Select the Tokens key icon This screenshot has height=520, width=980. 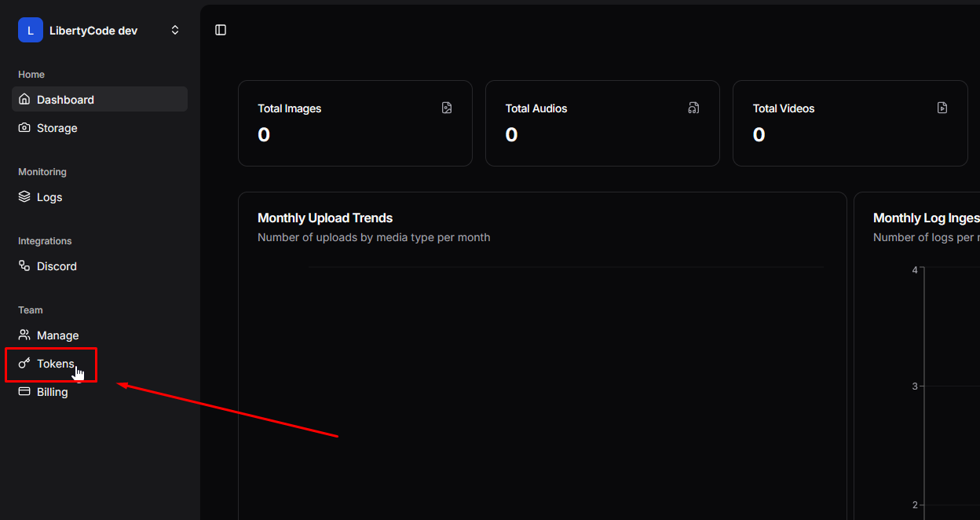24,364
